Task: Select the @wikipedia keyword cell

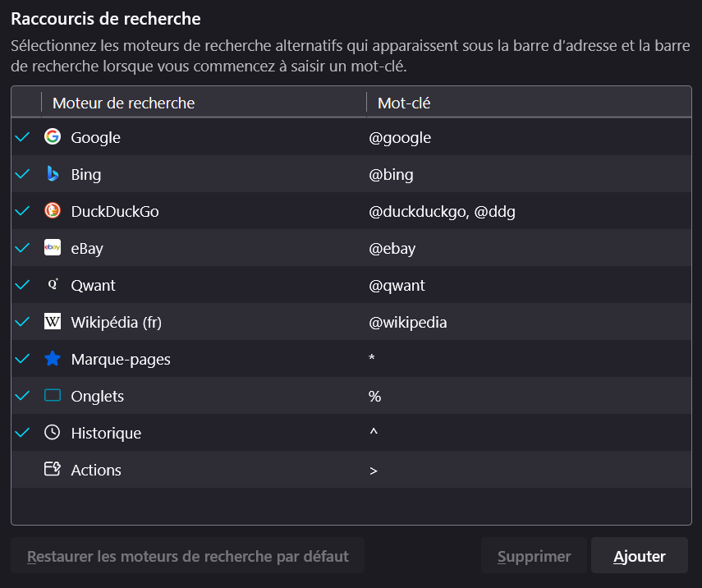Action: click(408, 322)
